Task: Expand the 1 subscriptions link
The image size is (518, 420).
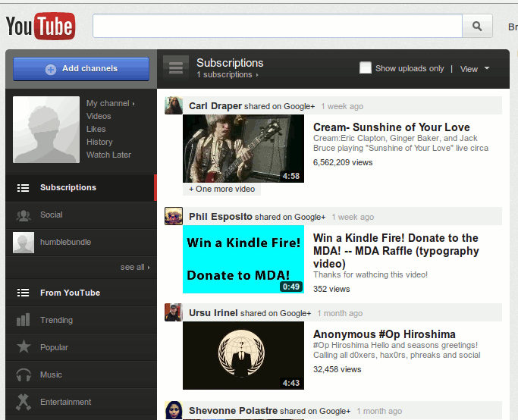Action: [228, 74]
